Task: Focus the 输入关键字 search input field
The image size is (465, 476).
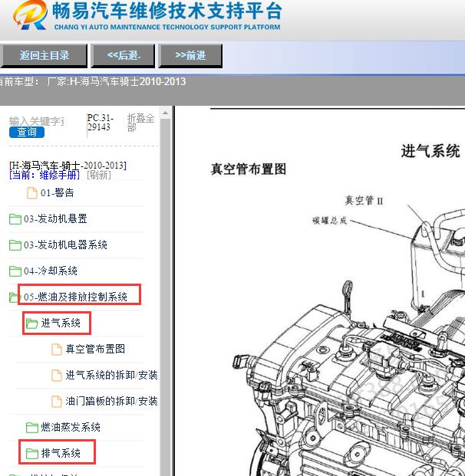Action: pyautogui.click(x=37, y=121)
